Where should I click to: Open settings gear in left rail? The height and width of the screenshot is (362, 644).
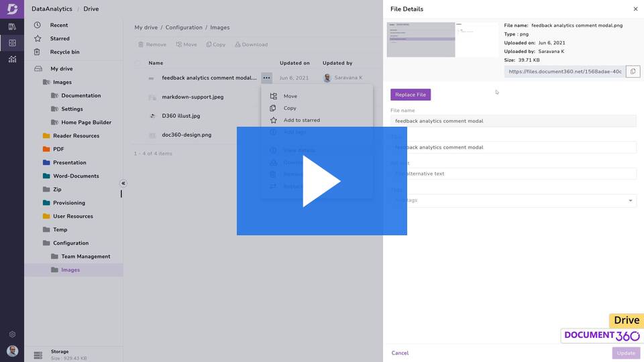click(x=12, y=334)
